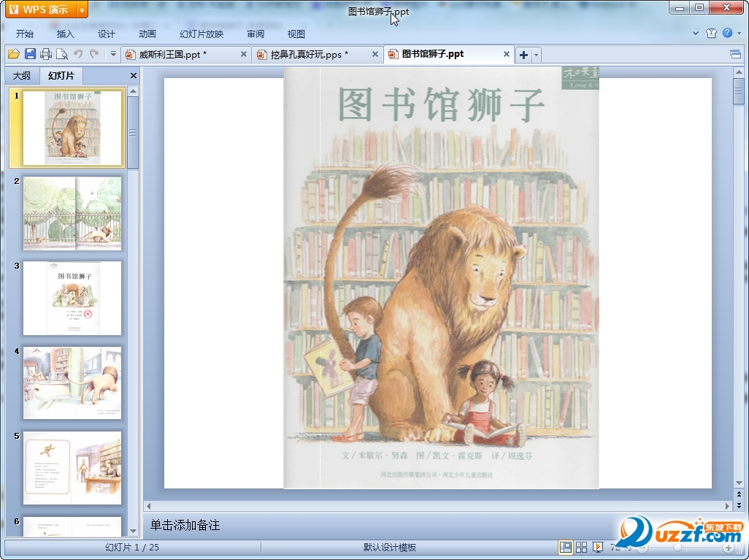Screen dimensions: 749x560
Task: Click the lion book cover image on slide
Action: coord(442,277)
